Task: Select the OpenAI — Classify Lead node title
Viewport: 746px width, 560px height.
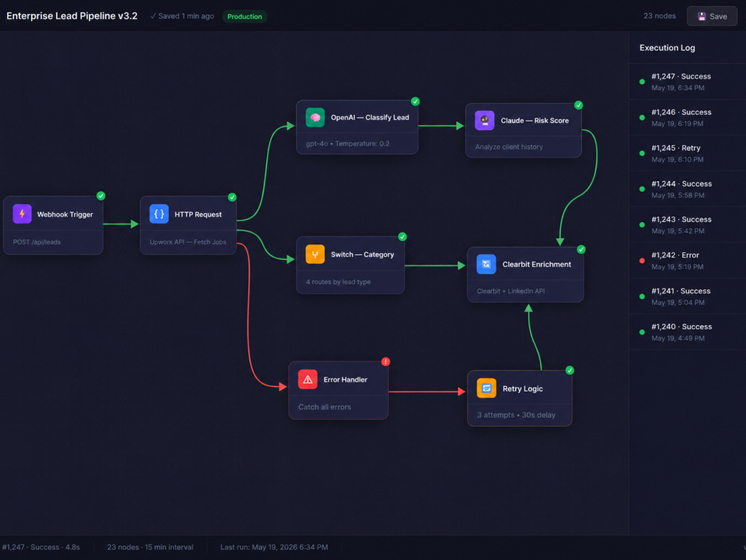Action: click(370, 117)
